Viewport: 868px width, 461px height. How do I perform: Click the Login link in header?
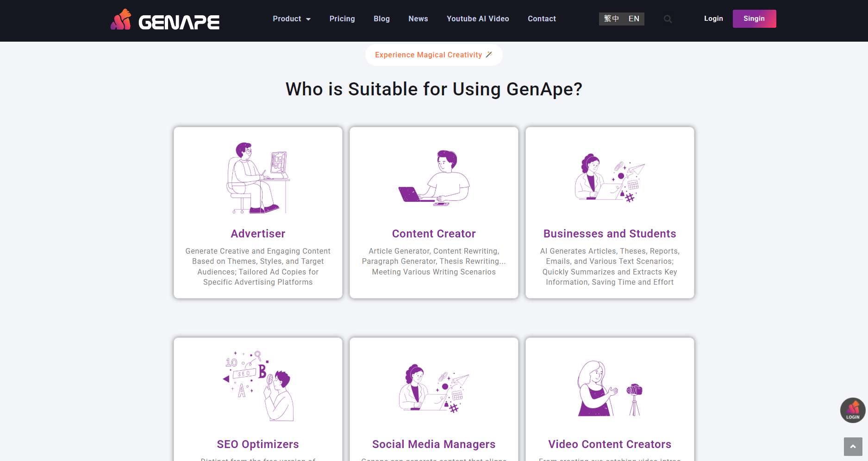point(713,19)
